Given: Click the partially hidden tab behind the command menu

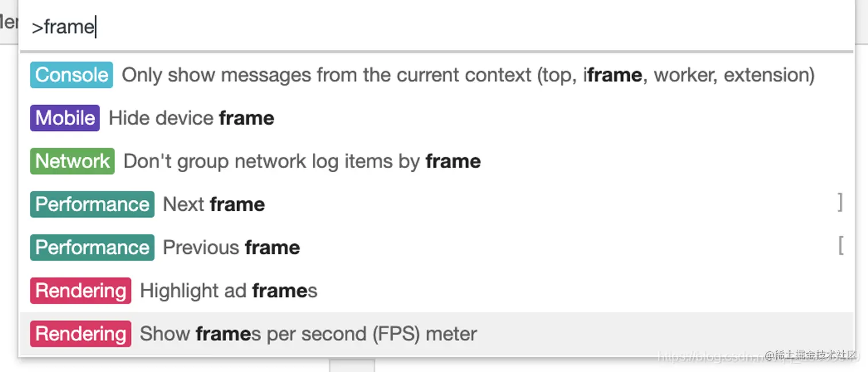Looking at the screenshot, I should coord(8,23).
